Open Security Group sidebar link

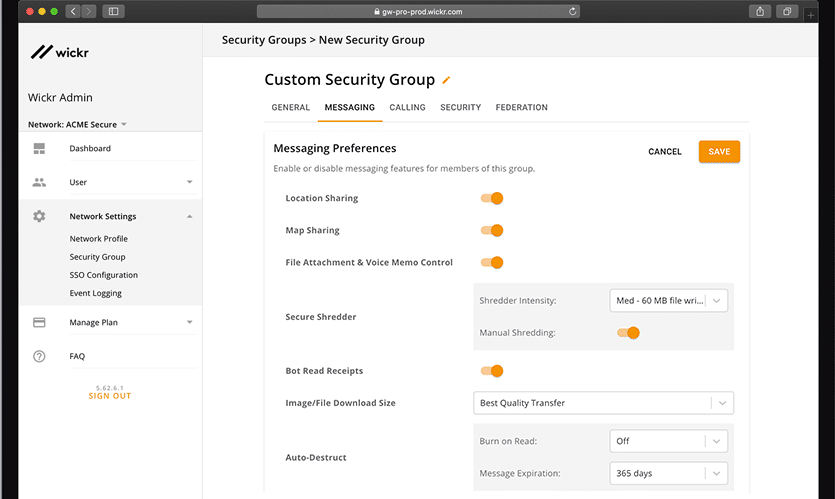[97, 257]
